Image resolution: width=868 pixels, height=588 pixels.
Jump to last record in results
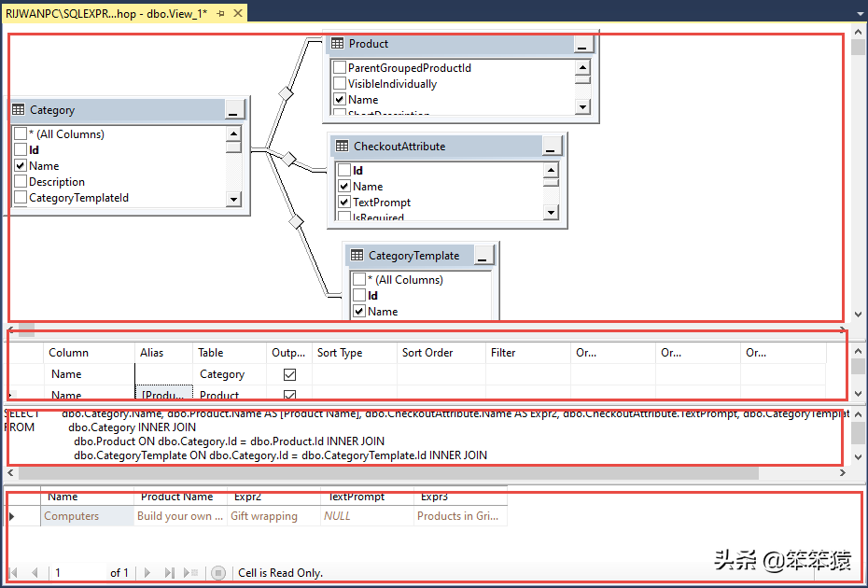[169, 572]
